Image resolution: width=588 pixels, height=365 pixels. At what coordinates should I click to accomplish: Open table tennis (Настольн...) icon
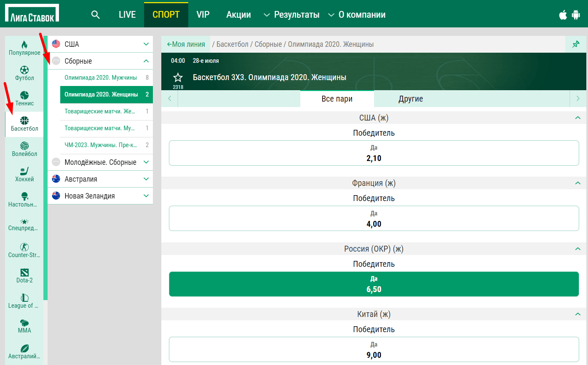tap(24, 196)
